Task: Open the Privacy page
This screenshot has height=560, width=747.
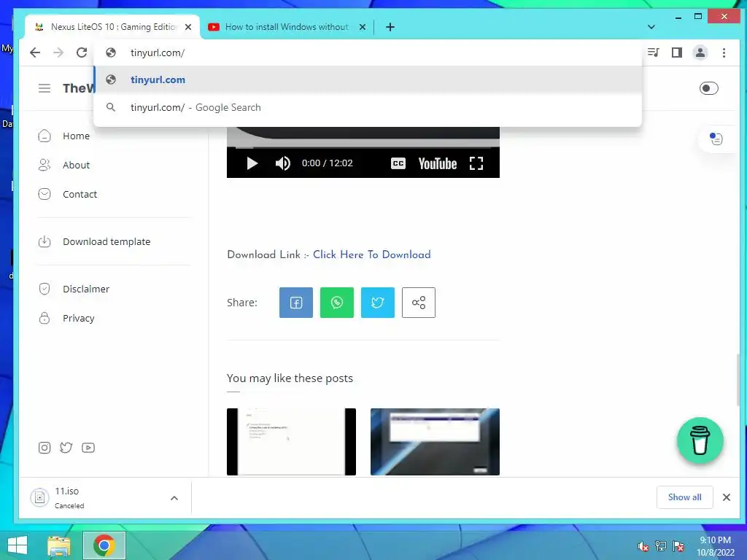Action: 79,318
